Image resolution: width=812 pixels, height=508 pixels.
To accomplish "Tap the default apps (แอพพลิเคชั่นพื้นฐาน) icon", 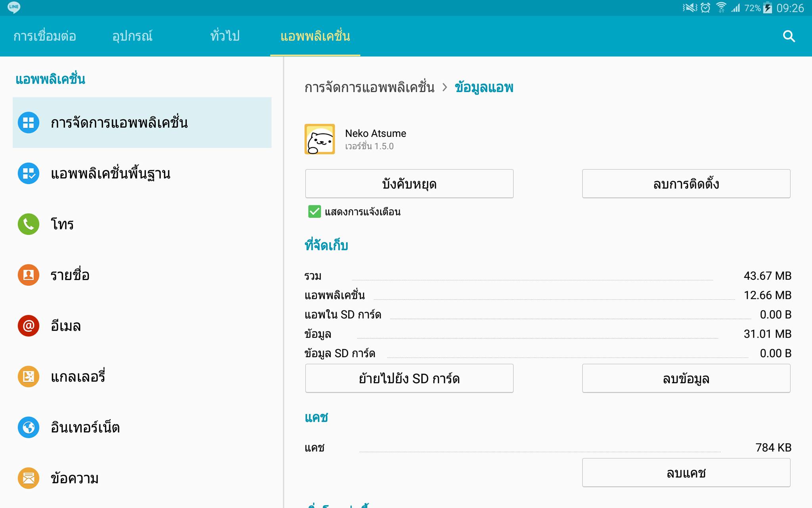I will [29, 173].
